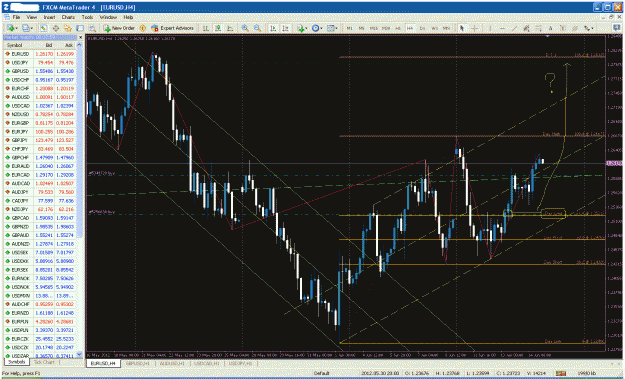Select the H4 timeframe button

pos(410,28)
